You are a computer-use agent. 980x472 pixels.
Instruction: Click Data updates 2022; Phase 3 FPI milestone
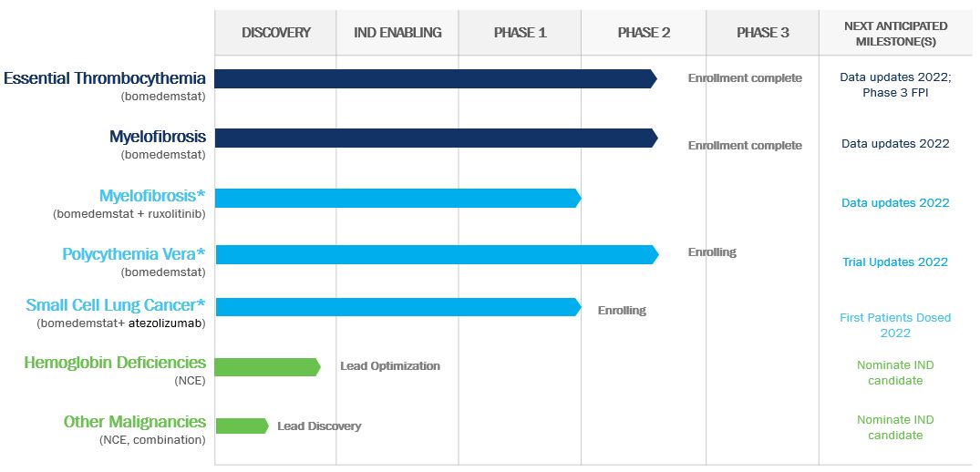click(894, 86)
